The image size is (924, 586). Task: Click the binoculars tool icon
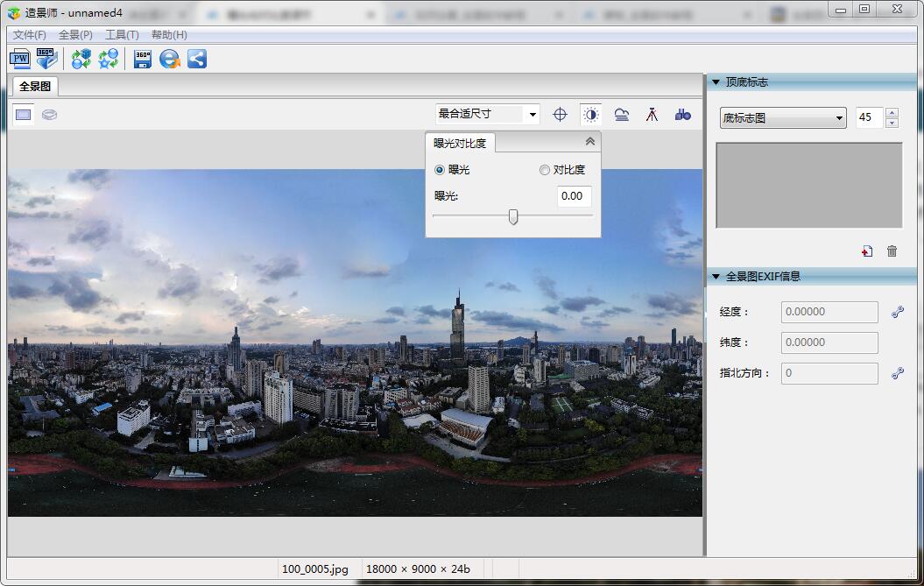pyautogui.click(x=682, y=115)
